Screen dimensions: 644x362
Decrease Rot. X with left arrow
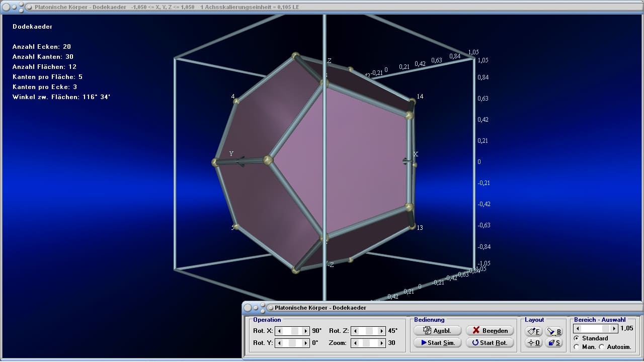(x=280, y=331)
